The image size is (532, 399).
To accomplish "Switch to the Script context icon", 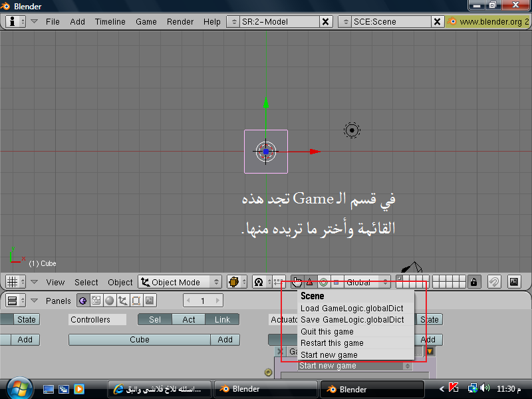I will tap(96, 301).
